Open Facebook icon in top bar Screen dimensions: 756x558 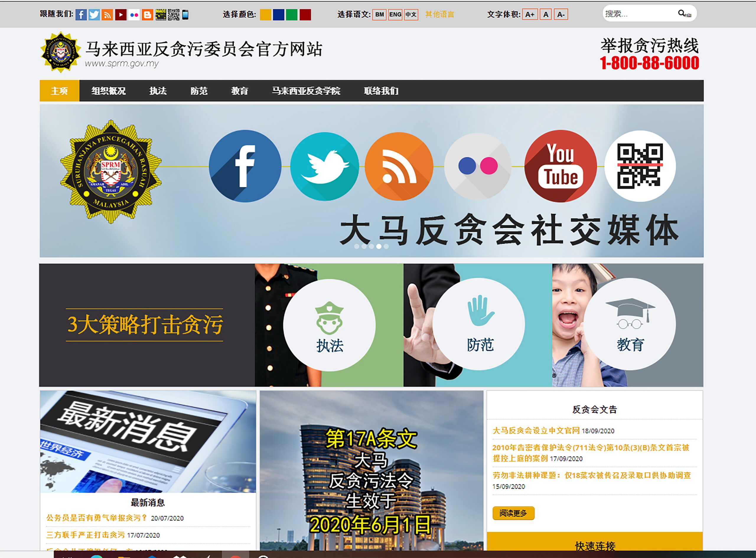pyautogui.click(x=81, y=14)
